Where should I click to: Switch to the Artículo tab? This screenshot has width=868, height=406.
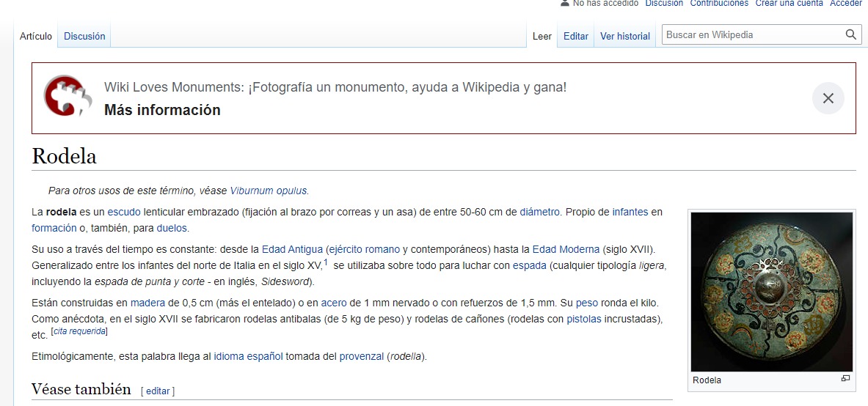36,37
